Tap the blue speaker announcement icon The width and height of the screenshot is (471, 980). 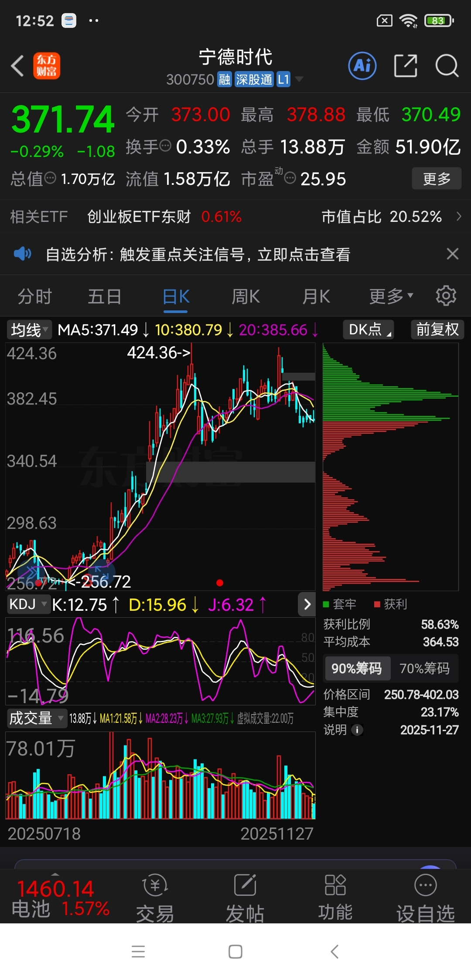pyautogui.click(x=22, y=254)
